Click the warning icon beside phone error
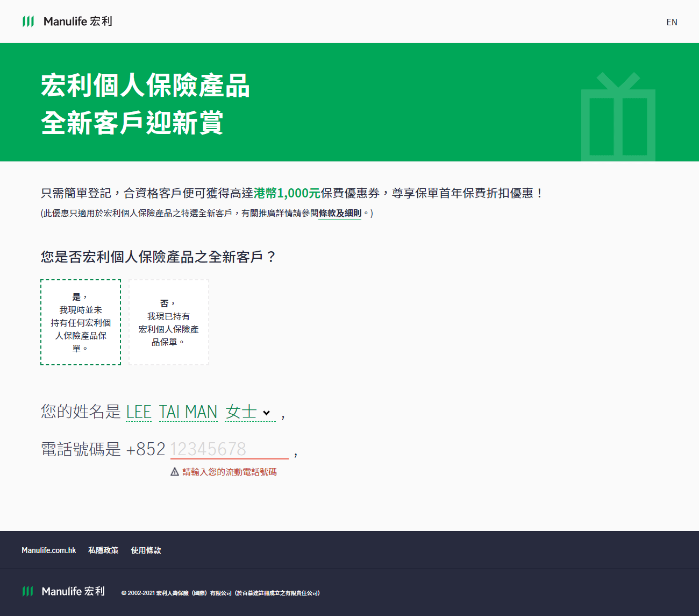Screen dimensions: 699x616 tap(175, 472)
